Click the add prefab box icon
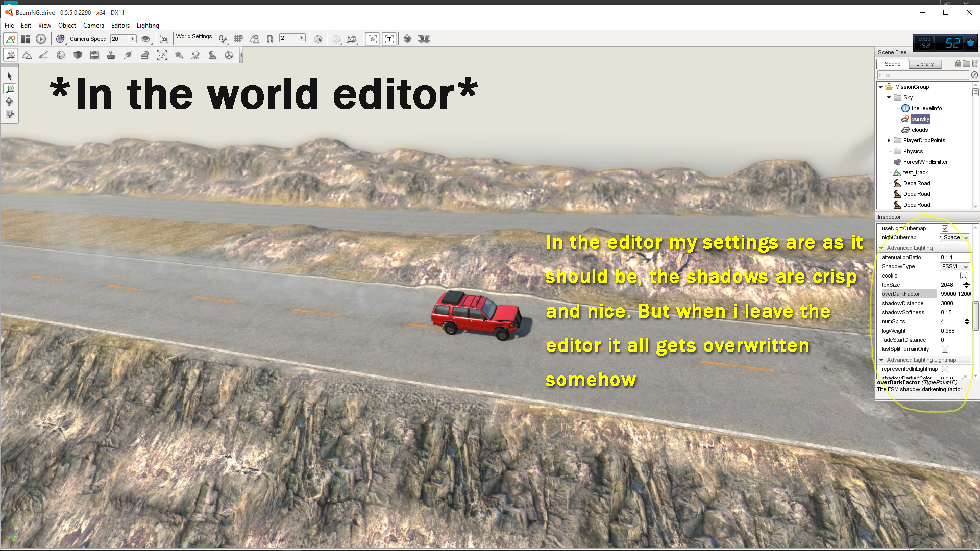 click(x=407, y=39)
